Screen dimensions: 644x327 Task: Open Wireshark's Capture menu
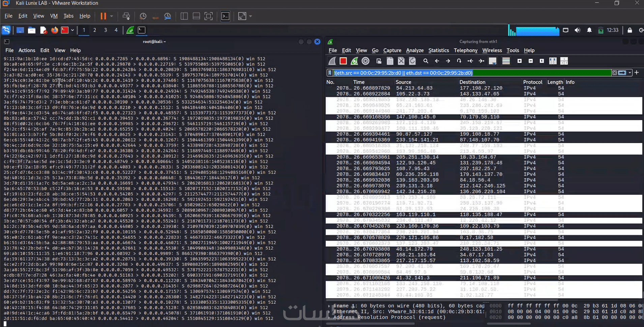(x=392, y=50)
